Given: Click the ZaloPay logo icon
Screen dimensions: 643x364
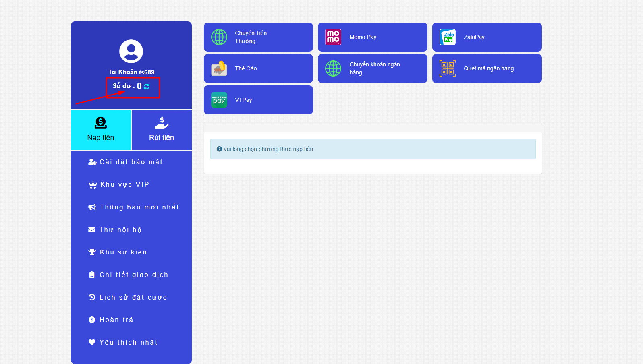Looking at the screenshot, I should click(448, 37).
